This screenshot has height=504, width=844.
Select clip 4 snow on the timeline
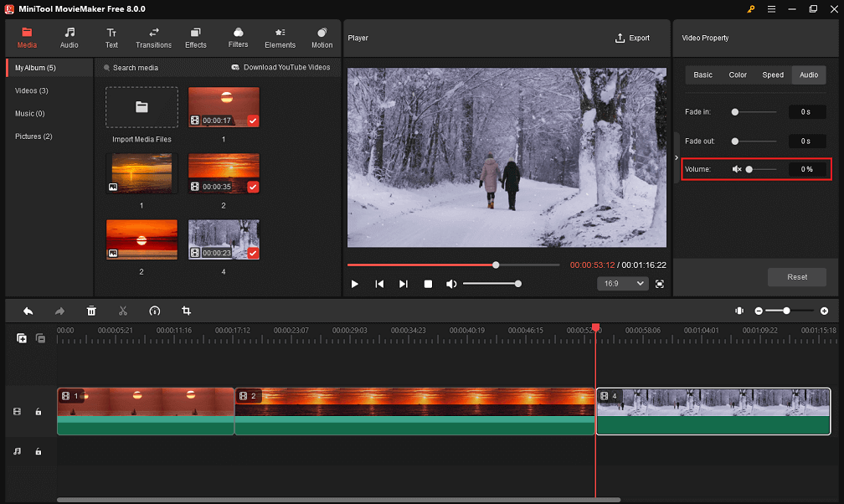click(713, 411)
